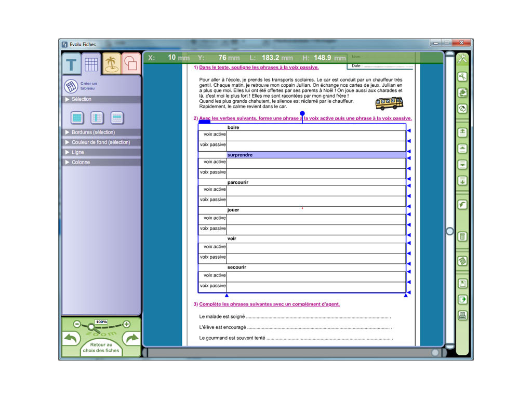Click the scissors cut icon
The height and width of the screenshot is (399, 532).
462,77
